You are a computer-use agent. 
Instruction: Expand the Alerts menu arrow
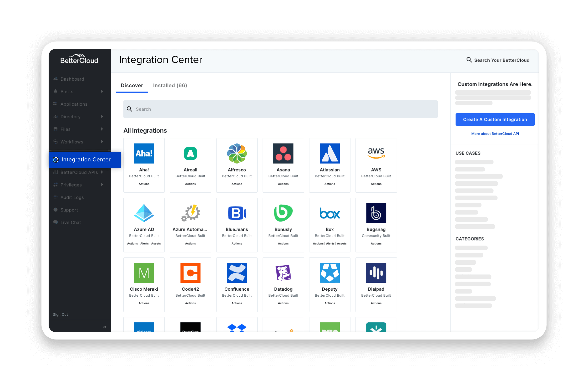pyautogui.click(x=102, y=91)
